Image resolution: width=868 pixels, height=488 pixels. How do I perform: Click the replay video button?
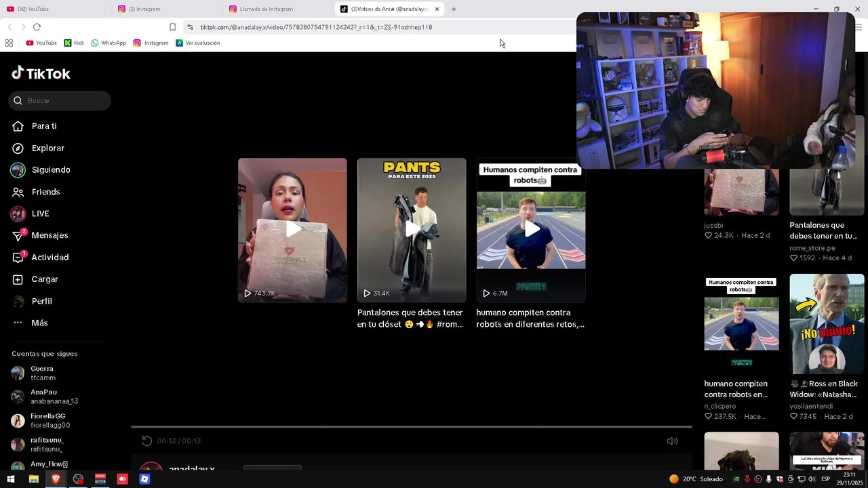146,441
